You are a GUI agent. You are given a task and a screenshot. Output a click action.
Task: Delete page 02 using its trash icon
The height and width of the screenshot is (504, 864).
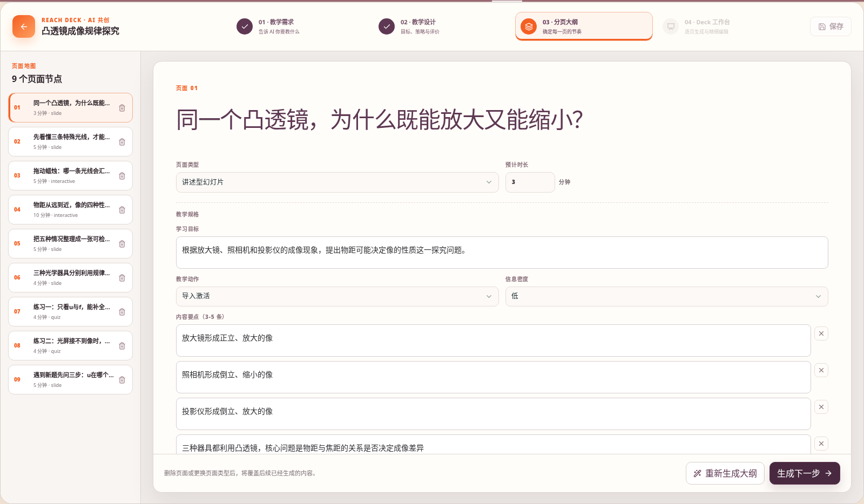tap(122, 142)
